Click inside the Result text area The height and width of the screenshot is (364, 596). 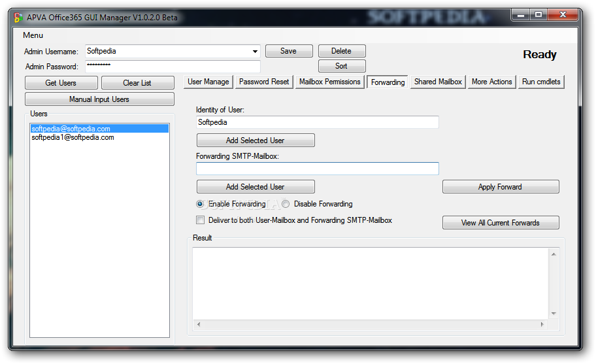tap(371, 284)
